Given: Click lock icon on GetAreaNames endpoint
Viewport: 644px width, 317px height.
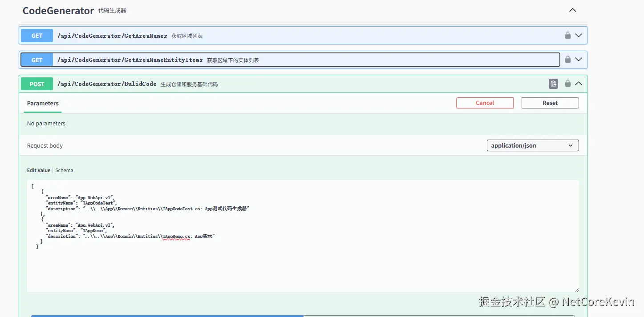Looking at the screenshot, I should point(567,36).
